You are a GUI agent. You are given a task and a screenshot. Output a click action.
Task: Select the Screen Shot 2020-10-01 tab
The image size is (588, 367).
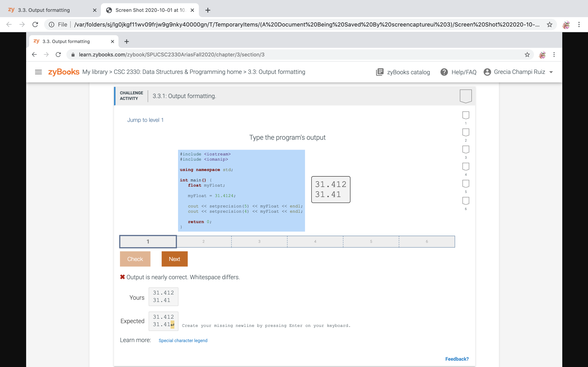click(150, 10)
